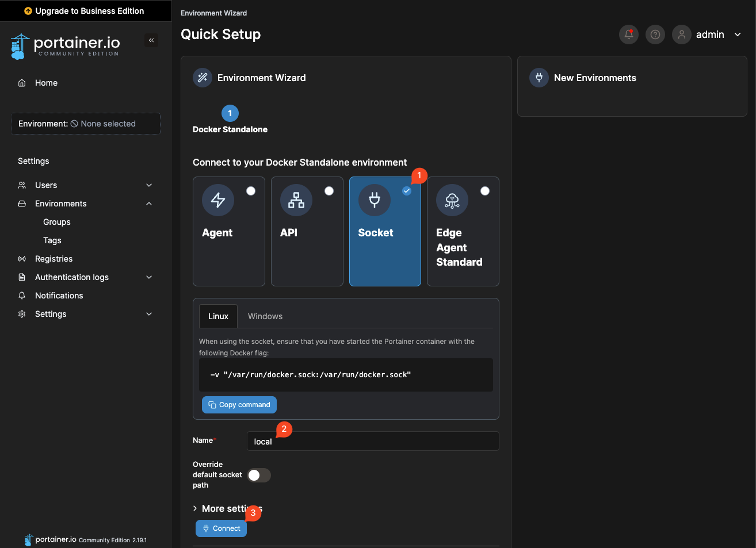Click Copy command button

tap(239, 405)
